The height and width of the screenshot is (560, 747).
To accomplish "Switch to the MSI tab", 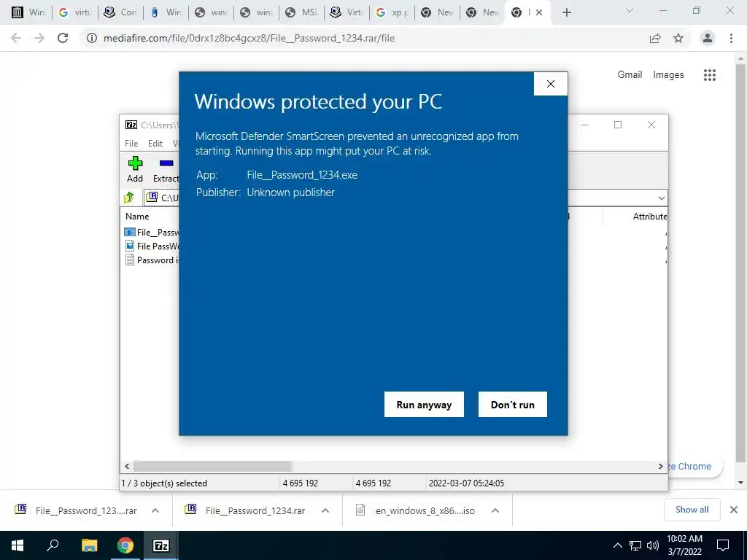I will [x=301, y=12].
